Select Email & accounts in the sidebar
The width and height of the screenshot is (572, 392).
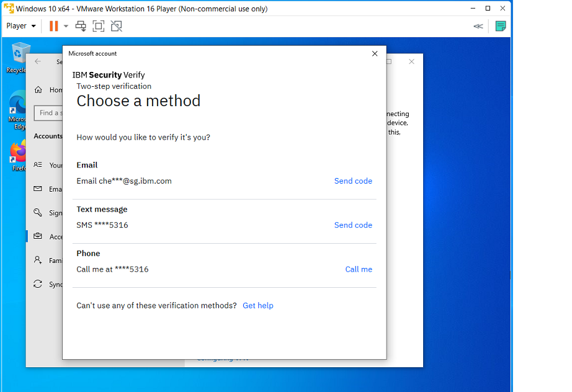(x=50, y=189)
